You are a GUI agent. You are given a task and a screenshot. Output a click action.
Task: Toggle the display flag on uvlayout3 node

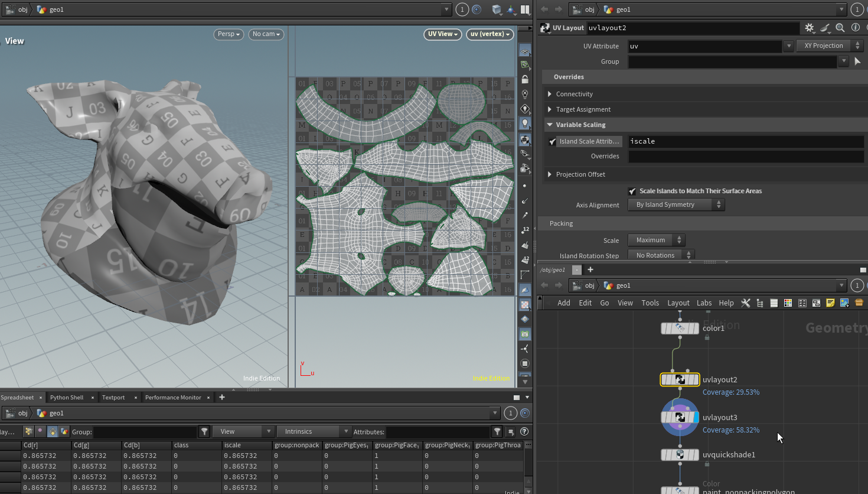696,418
